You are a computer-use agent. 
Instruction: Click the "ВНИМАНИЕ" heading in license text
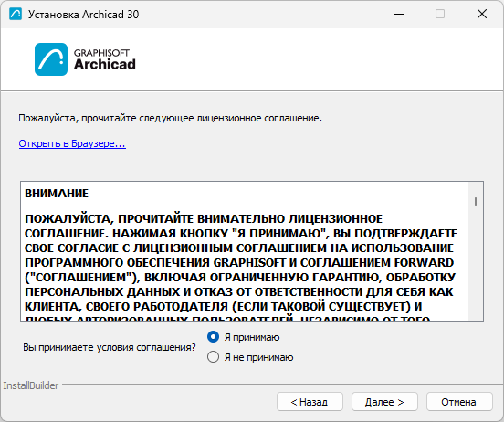[57, 194]
